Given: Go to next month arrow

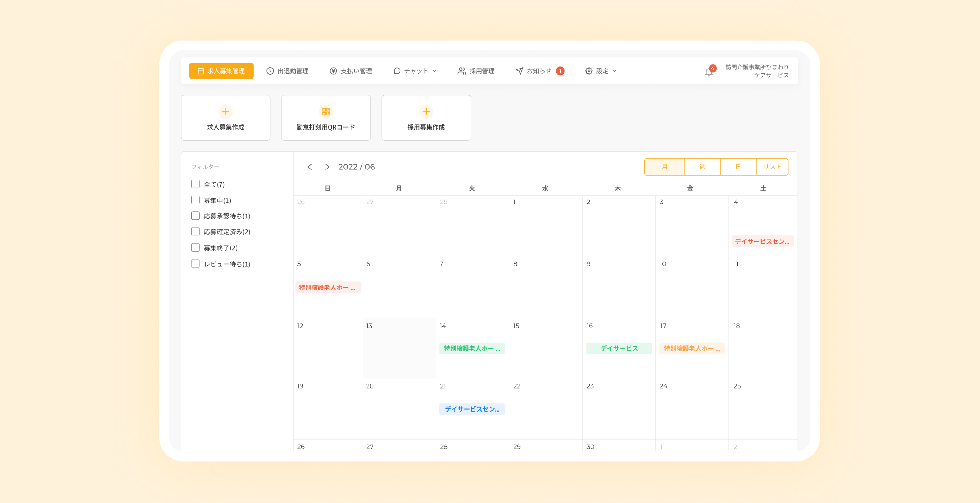Looking at the screenshot, I should [x=327, y=167].
